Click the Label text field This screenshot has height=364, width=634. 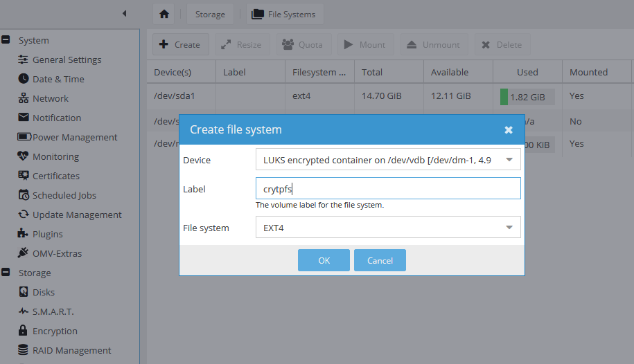point(388,189)
